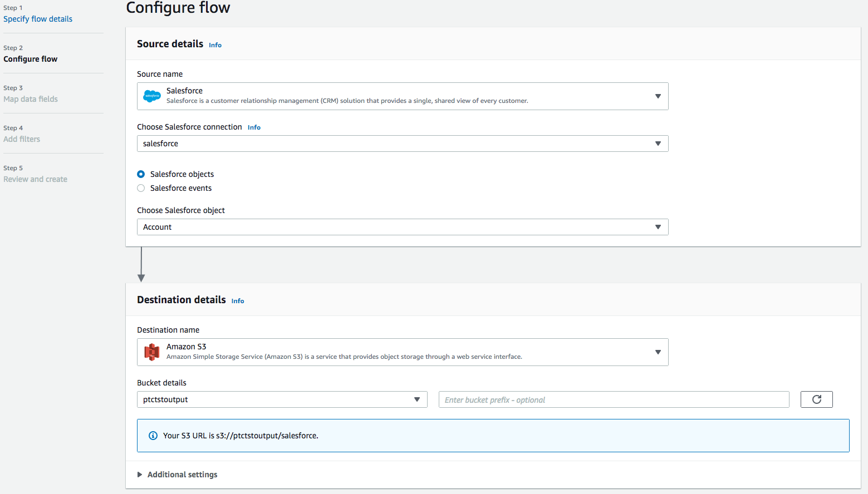Open the Choose Salesforce object dropdown
Image resolution: width=868 pixels, height=494 pixels.
tap(402, 227)
